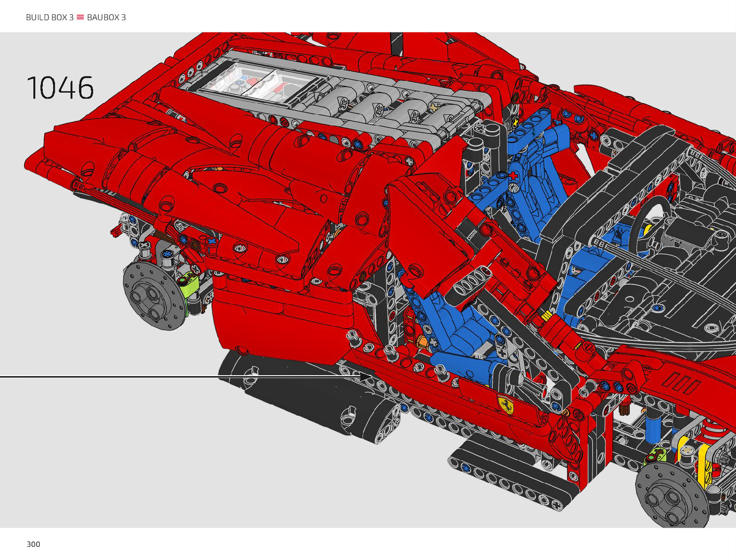
Task: Click the red triple-line separator icon in header
Action: point(80,17)
